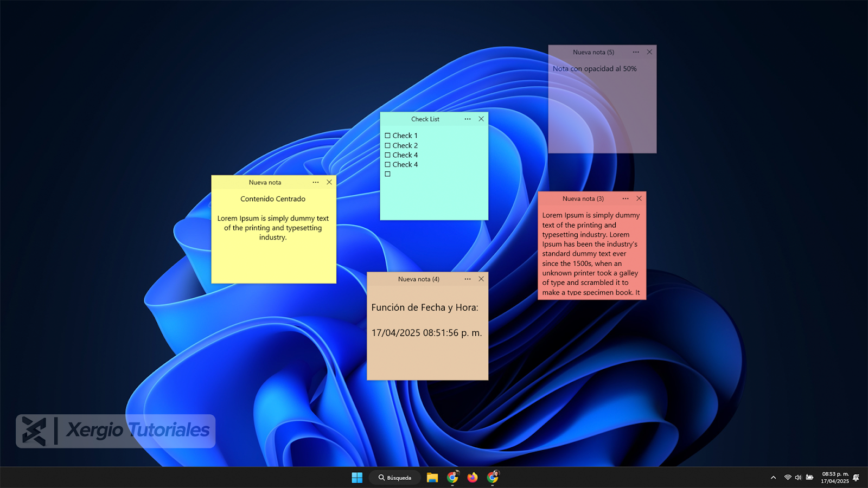
Task: Click the Búsqueda search box
Action: pos(395,478)
